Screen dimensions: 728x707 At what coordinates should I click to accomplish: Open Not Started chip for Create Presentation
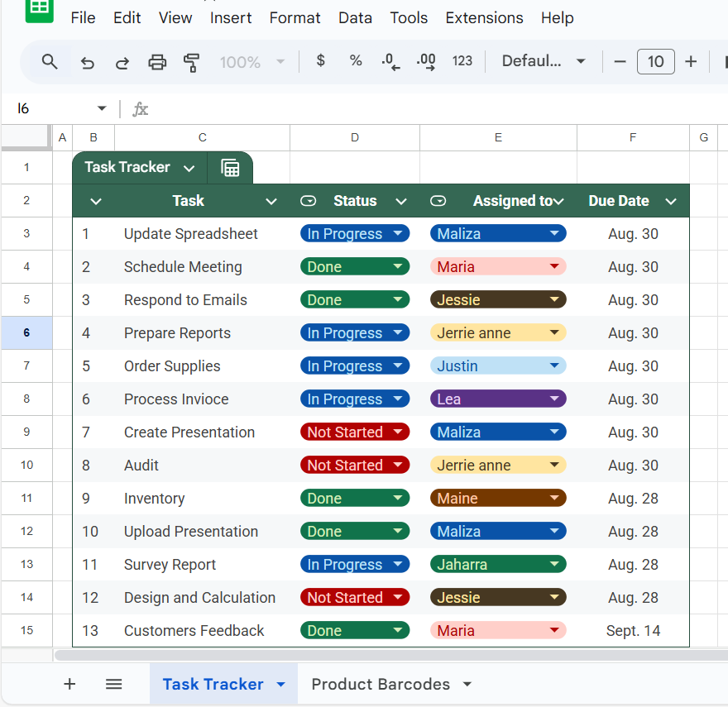point(355,432)
